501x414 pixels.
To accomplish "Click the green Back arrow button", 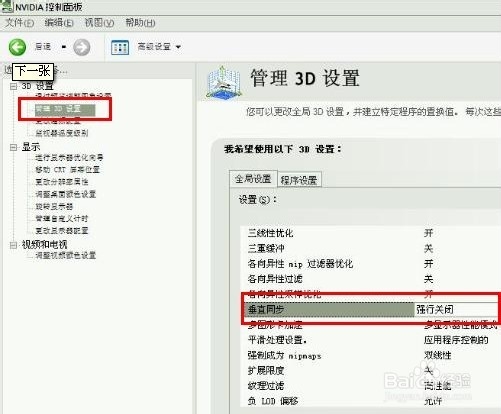I will (x=17, y=47).
